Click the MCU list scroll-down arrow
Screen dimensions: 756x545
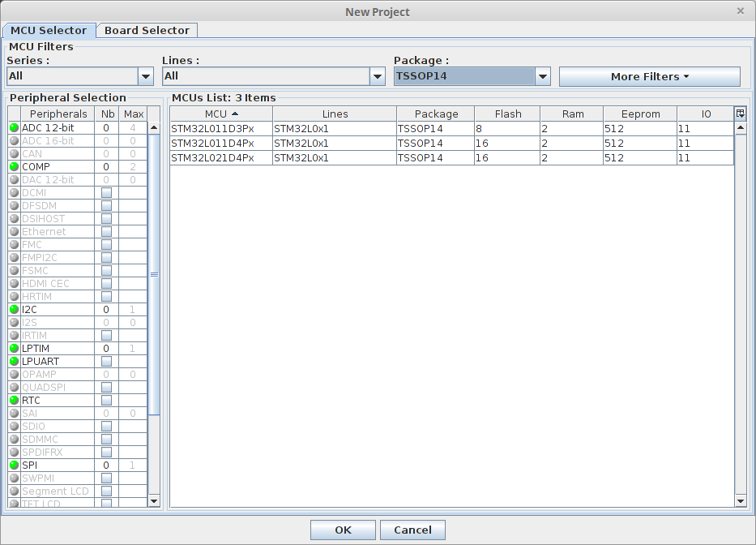click(741, 501)
